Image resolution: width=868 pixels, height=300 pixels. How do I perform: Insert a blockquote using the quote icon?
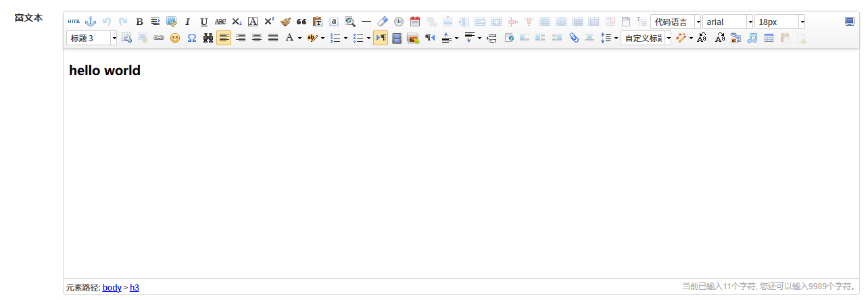tap(302, 22)
